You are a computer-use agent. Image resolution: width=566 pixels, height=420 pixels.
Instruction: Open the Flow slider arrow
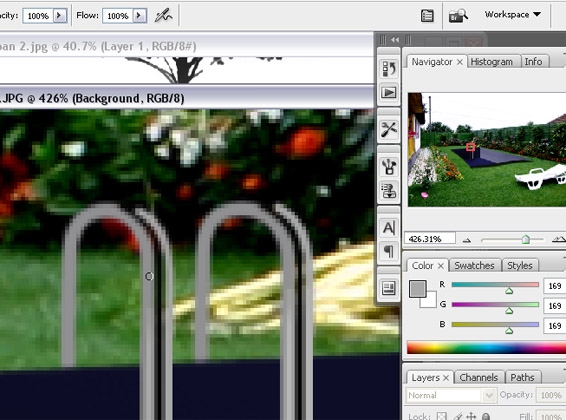[x=139, y=16]
